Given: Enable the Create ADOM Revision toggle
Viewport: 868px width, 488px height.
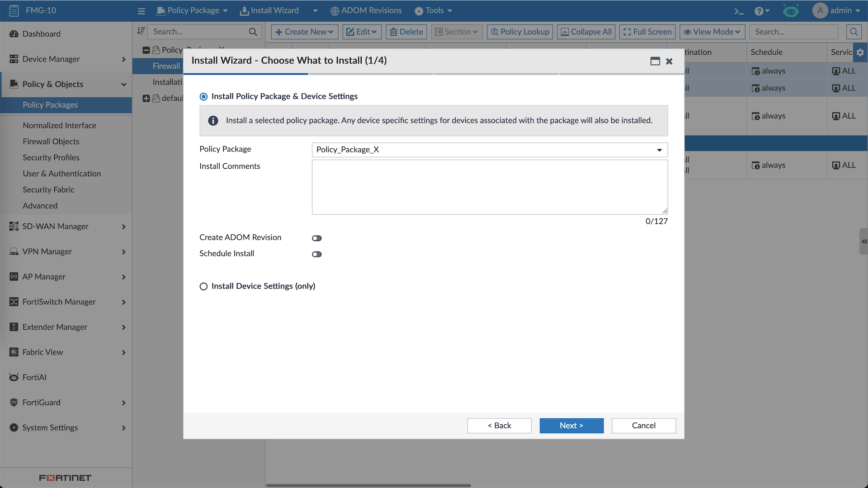Looking at the screenshot, I should click(316, 238).
